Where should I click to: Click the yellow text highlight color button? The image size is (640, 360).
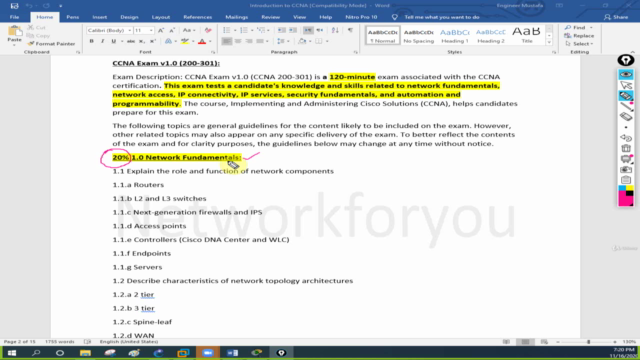(x=185, y=41)
